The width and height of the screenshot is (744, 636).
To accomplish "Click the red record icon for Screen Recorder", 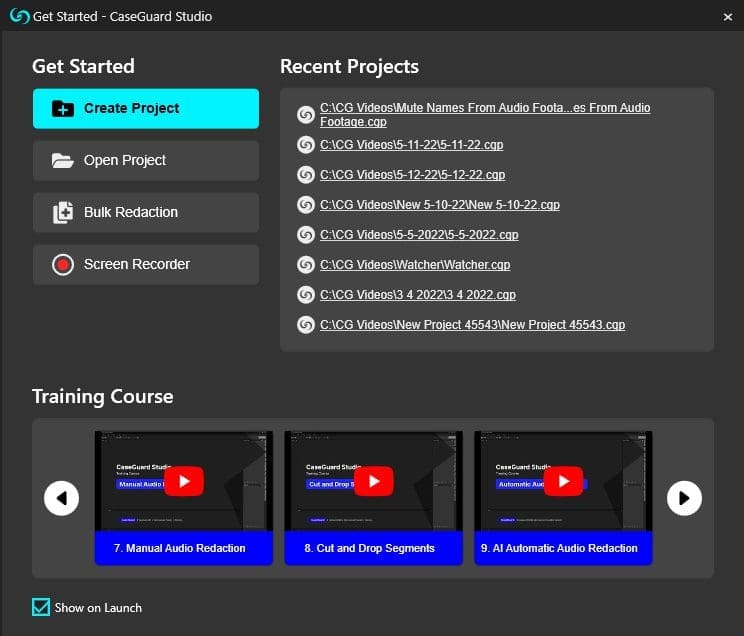I will click(x=63, y=264).
